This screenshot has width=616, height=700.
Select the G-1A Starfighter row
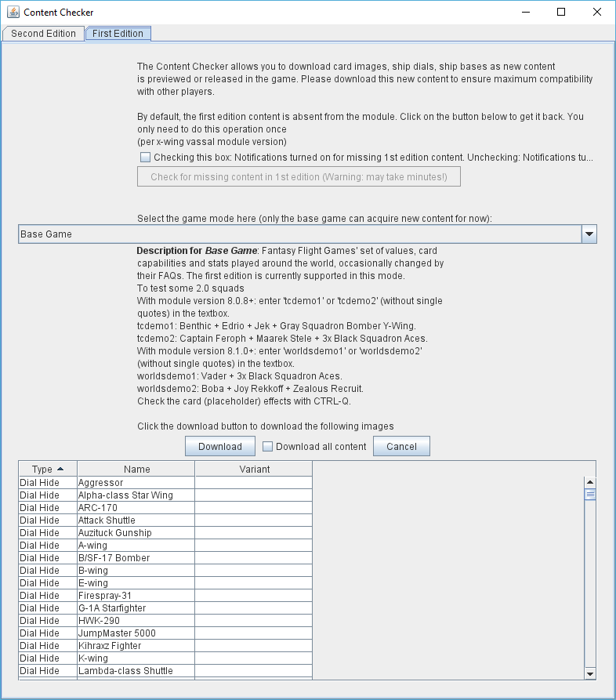(165, 608)
